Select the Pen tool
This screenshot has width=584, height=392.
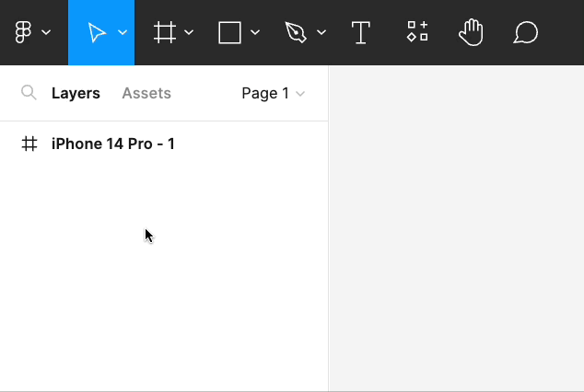click(x=296, y=33)
